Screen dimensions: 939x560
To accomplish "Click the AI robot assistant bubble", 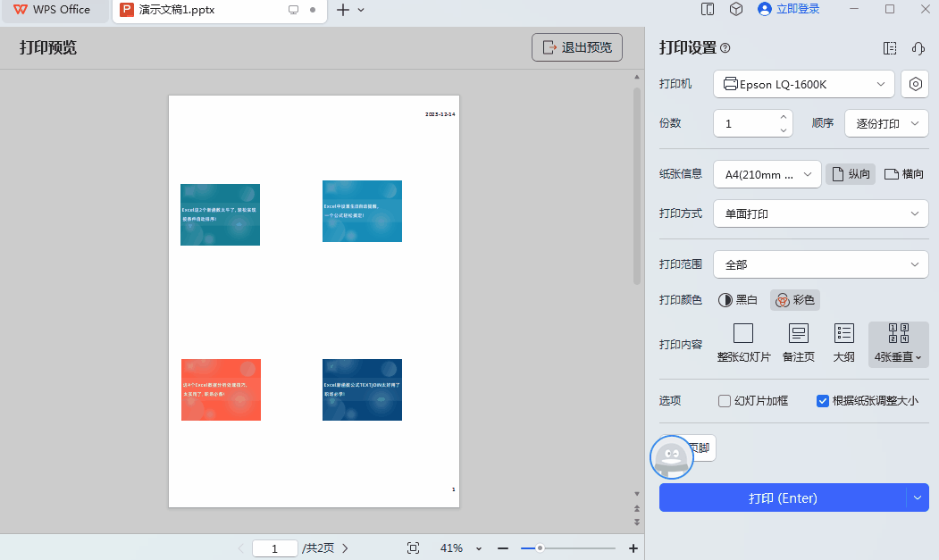I will (671, 457).
